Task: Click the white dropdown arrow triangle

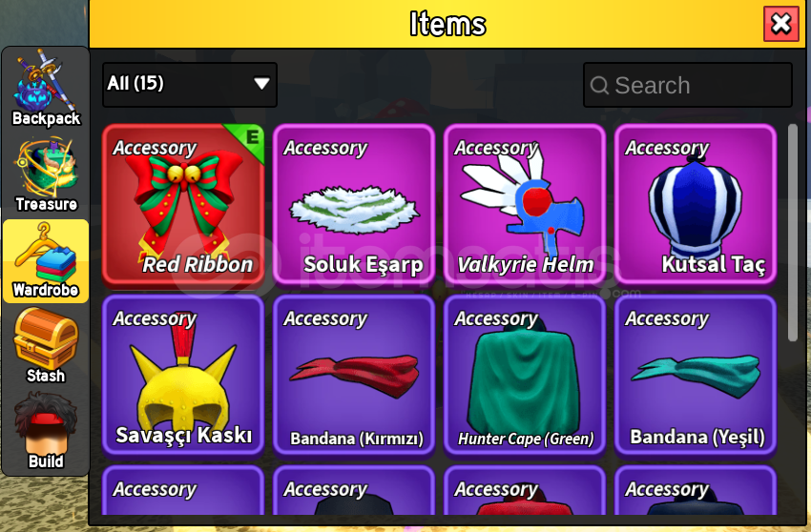Action: [x=261, y=83]
